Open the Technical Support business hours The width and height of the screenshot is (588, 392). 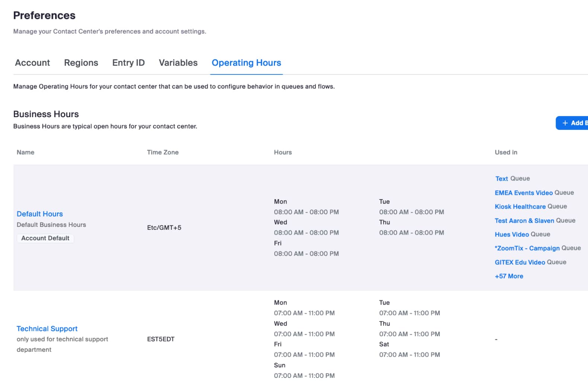click(x=47, y=329)
